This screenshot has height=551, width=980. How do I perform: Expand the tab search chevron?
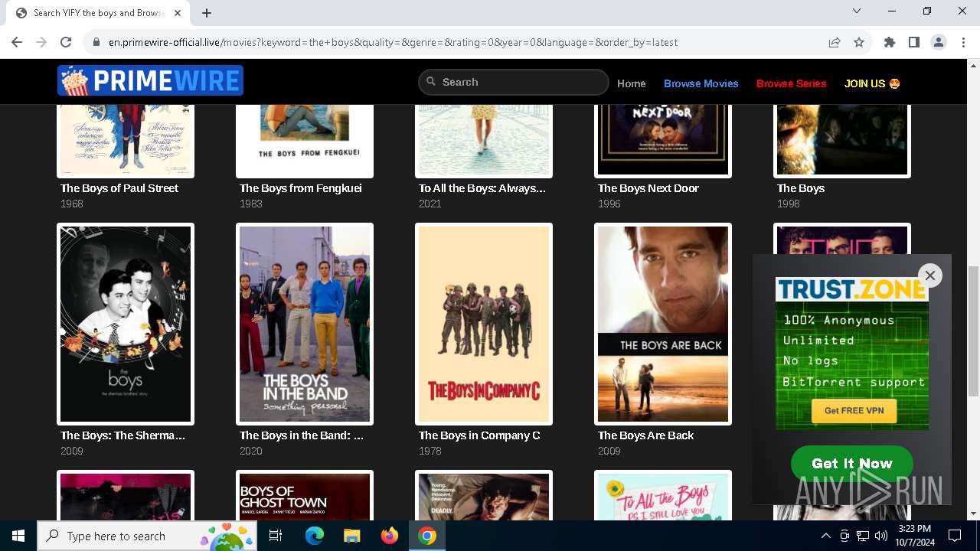tap(857, 11)
